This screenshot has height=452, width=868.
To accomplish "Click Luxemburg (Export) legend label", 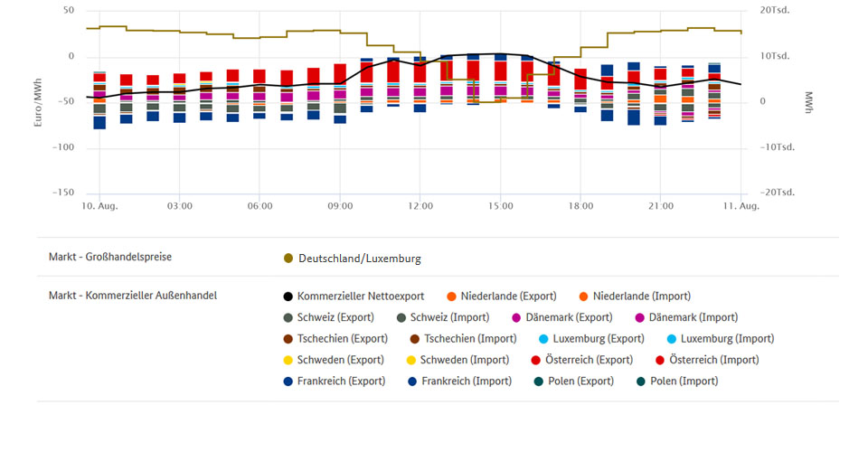I will click(599, 339).
